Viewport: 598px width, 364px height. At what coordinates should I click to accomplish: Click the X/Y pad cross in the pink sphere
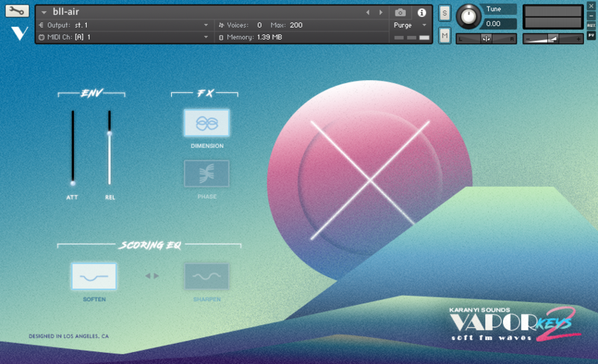[369, 180]
